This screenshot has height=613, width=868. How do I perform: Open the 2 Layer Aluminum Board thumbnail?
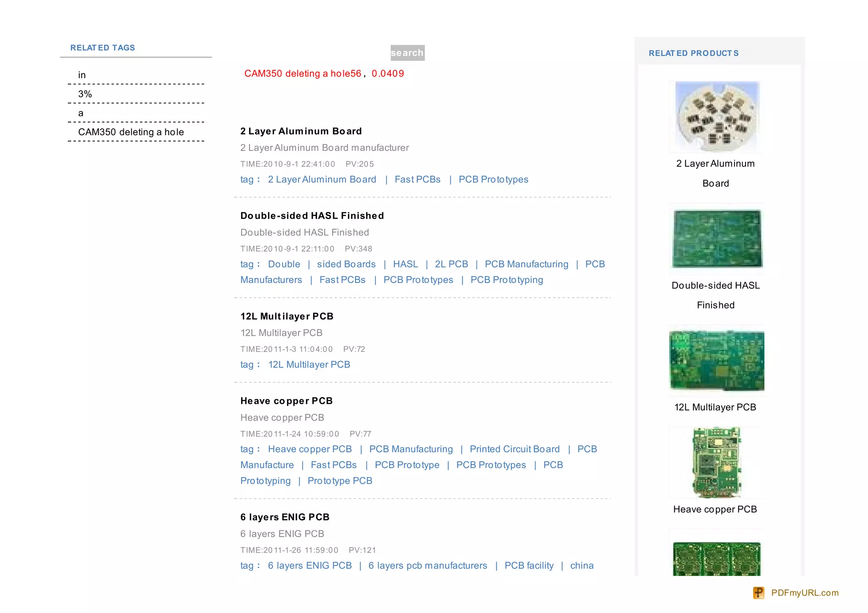(716, 116)
